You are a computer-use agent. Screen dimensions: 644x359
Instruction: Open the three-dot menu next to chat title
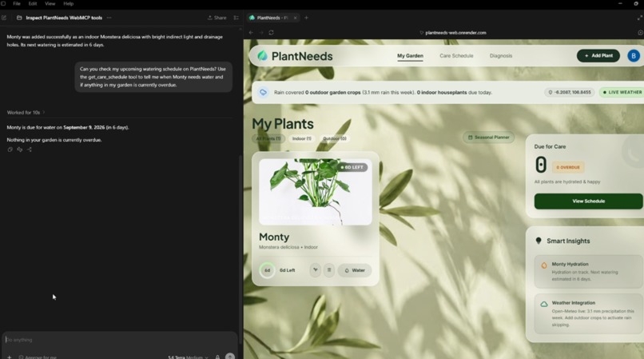pos(109,18)
